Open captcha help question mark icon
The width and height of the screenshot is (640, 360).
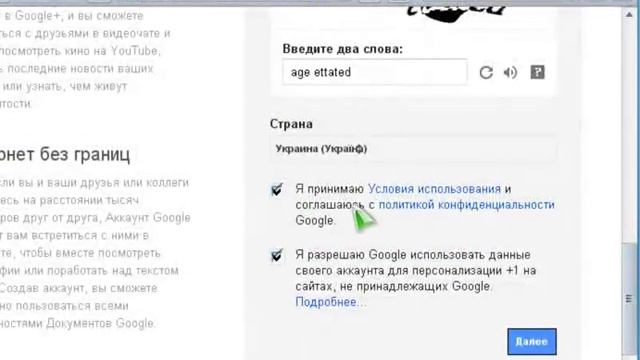[538, 72]
